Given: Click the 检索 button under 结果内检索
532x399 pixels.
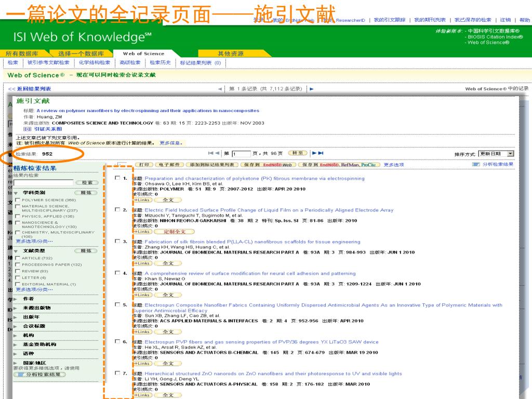Looking at the screenshot, I should 87,182.
